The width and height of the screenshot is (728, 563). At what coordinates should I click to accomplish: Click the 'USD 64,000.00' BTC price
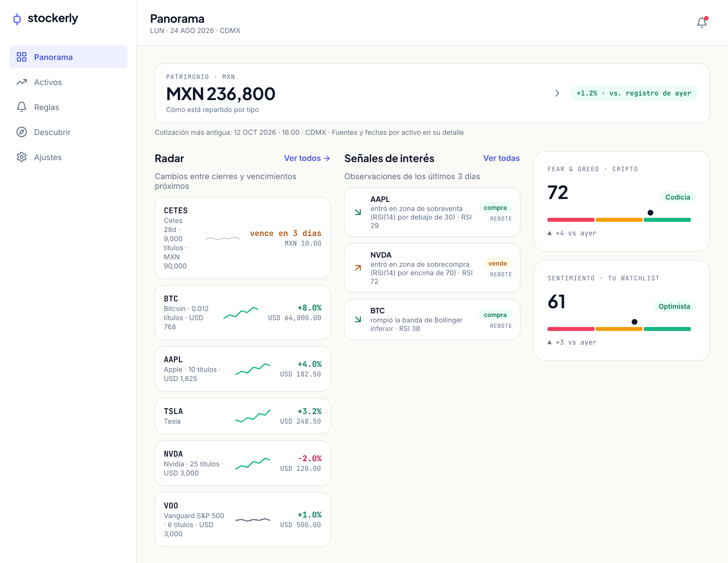point(295,318)
